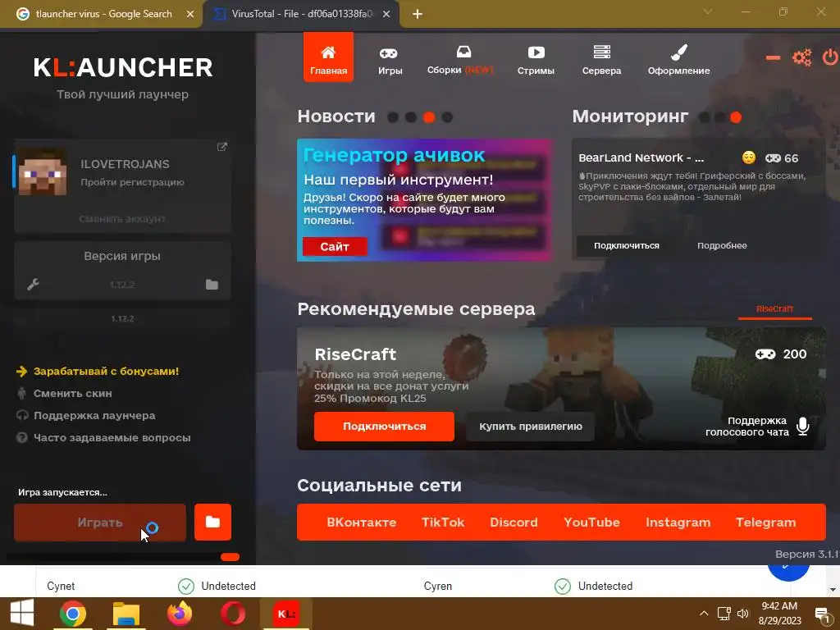Select the fourth Новости slide dot

(x=447, y=116)
